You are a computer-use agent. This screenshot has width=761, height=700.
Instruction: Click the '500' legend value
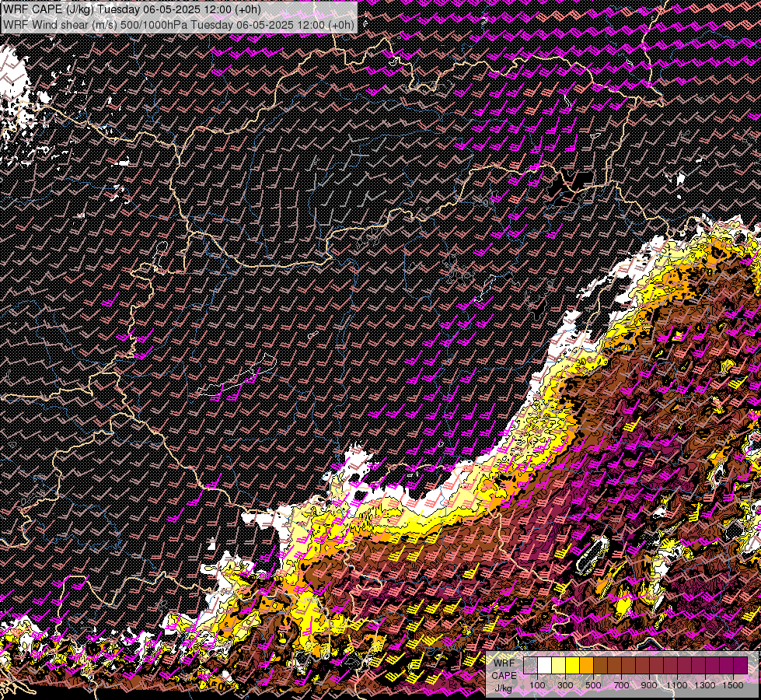(x=593, y=685)
